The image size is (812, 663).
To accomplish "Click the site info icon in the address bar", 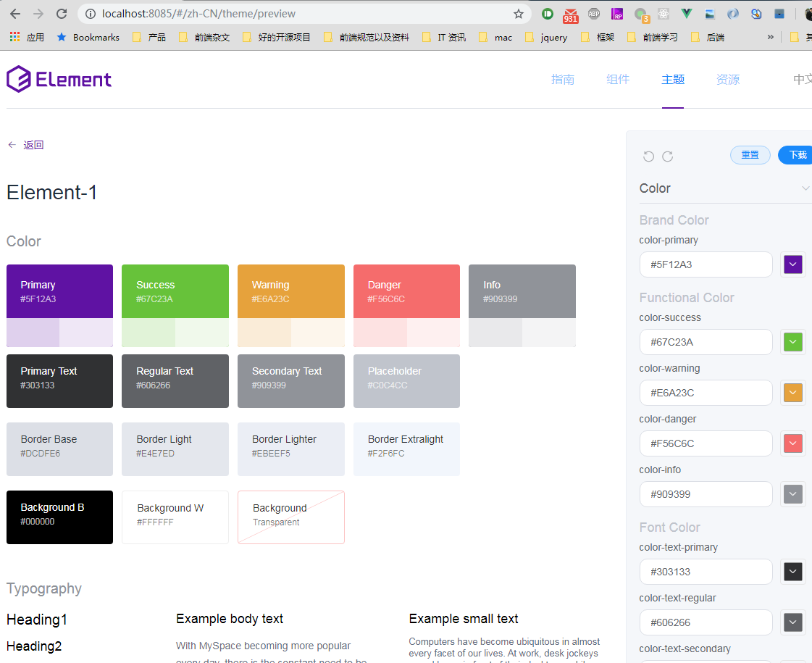I will [91, 14].
